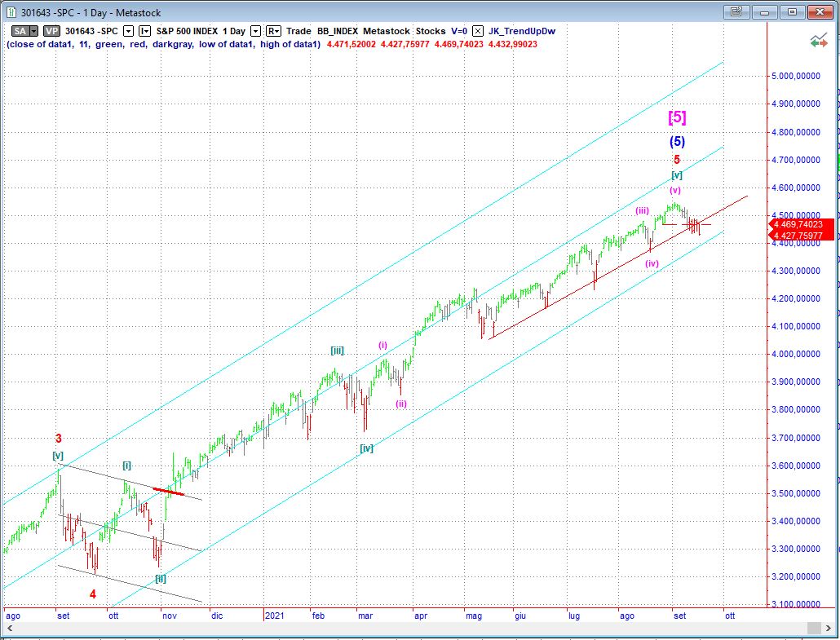
Task: Click the VP button in the chart toolbar
Action: (51, 31)
